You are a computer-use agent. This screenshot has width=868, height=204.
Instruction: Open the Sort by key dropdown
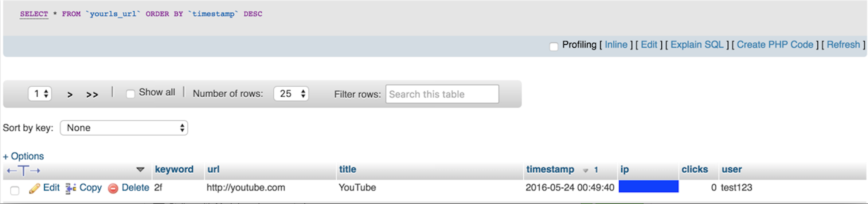pos(124,128)
